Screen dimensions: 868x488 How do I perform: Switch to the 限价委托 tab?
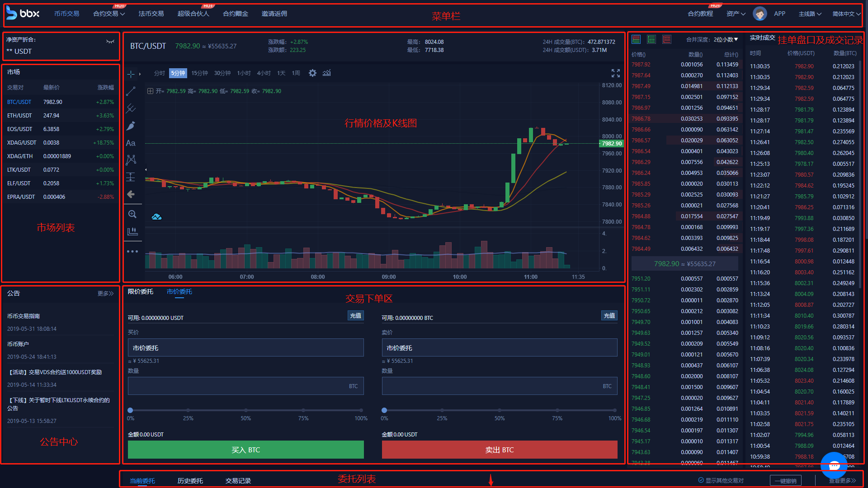point(141,291)
